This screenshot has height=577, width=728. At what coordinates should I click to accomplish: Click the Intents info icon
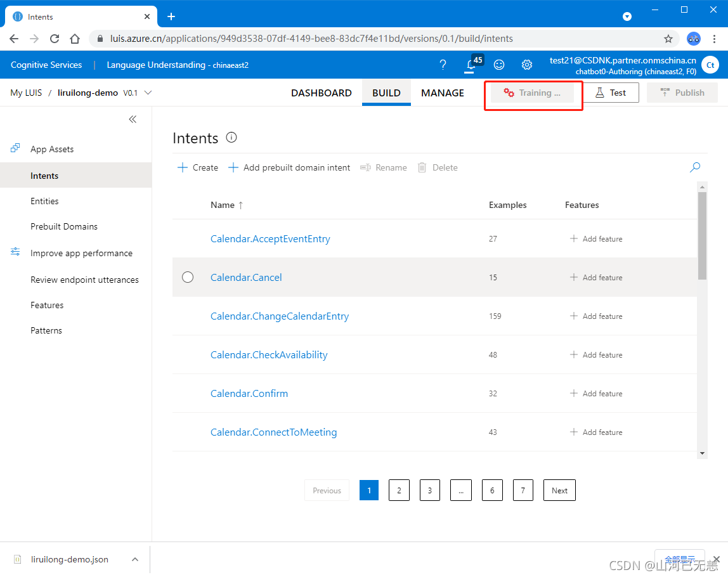click(231, 138)
